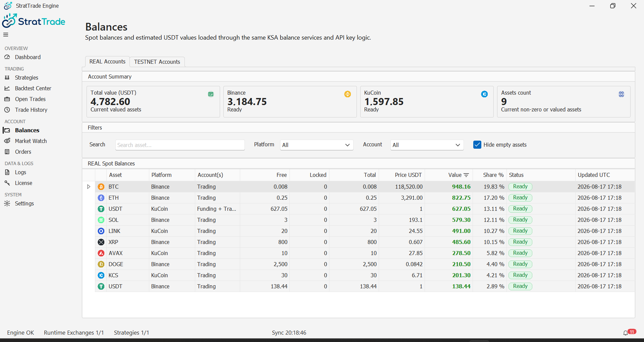The image size is (644, 342).
Task: Click the DOGE coin icon
Action: (x=101, y=264)
